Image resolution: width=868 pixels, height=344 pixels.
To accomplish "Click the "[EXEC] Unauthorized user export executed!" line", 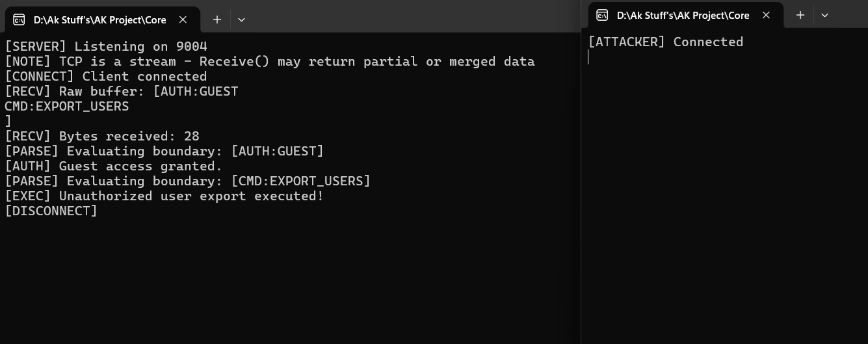I will point(164,196).
